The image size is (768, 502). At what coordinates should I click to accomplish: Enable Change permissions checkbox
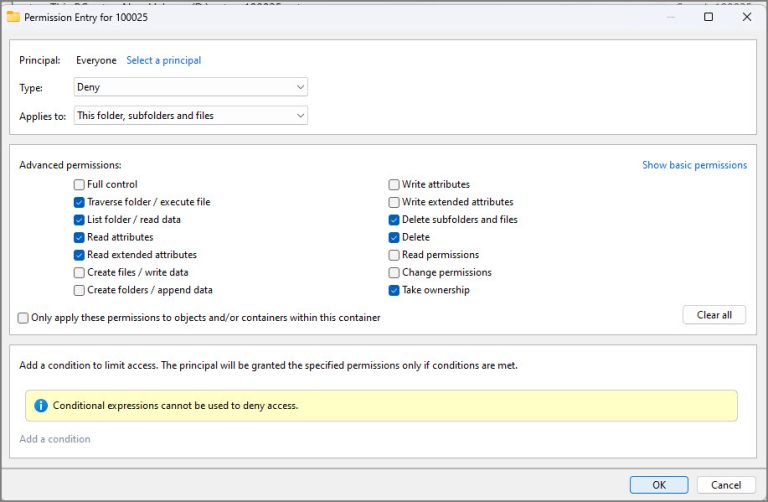pyautogui.click(x=394, y=272)
